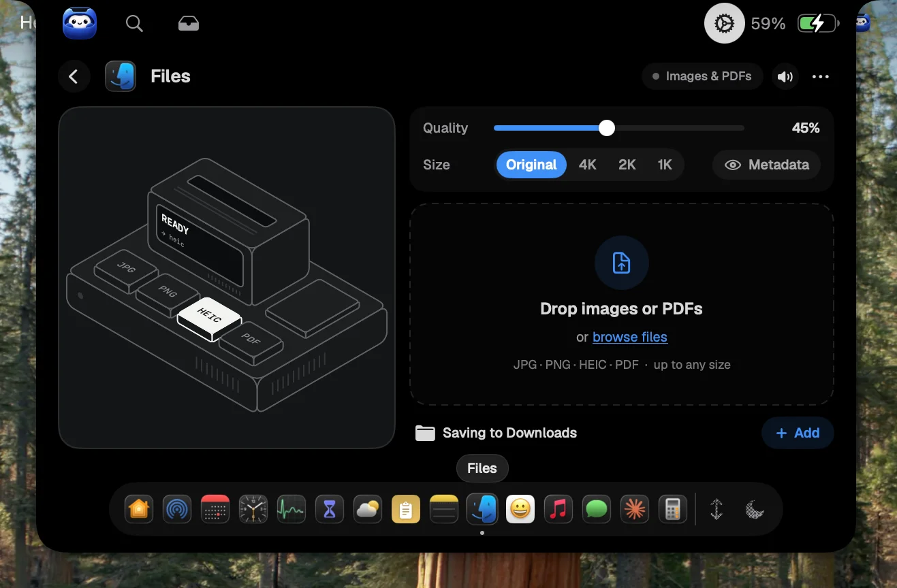897x588 pixels.
Task: Click the upload document icon in drop zone
Action: pos(621,263)
